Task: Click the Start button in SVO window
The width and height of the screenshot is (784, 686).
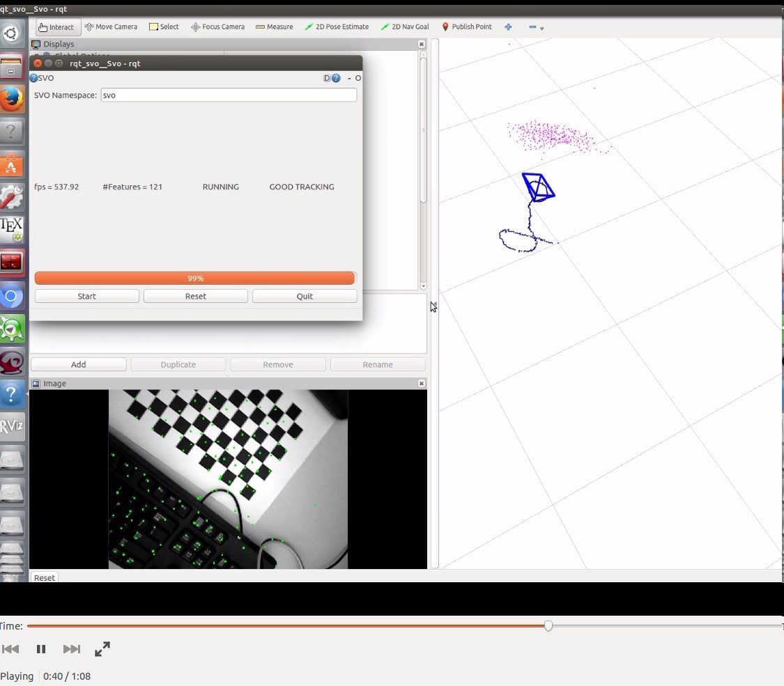Action: tap(87, 296)
